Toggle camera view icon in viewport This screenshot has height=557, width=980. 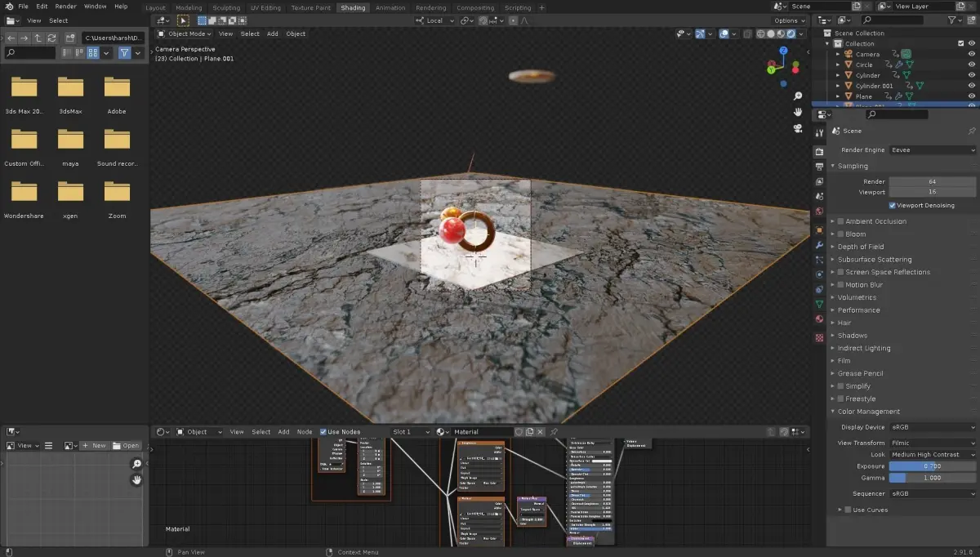pyautogui.click(x=797, y=128)
